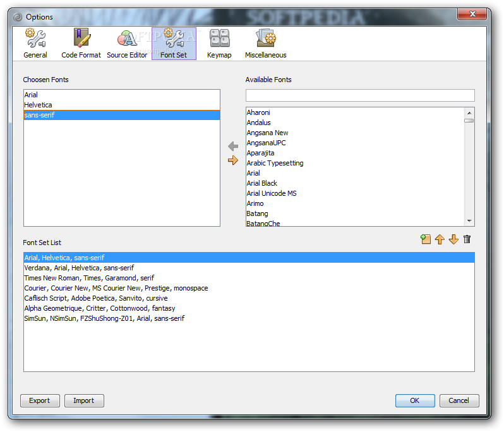This screenshot has height=432, width=504.
Task: Select the 'Times New Roman, Times, Garamond, serif' set
Action: pyautogui.click(x=249, y=278)
